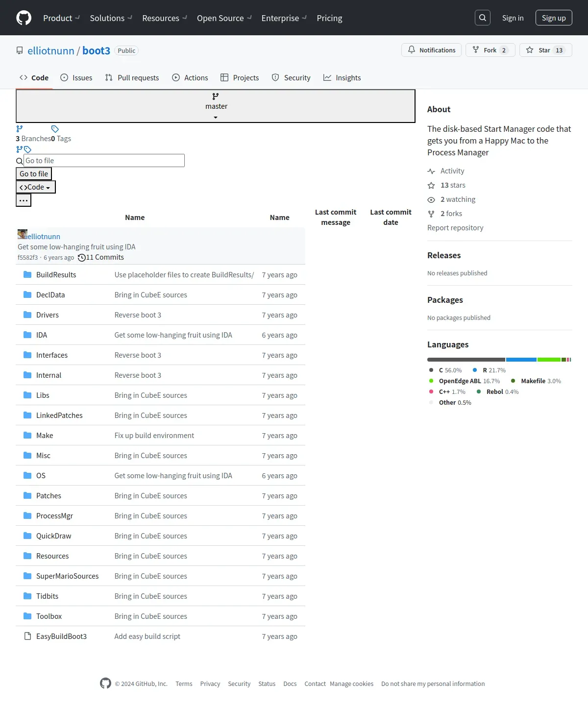The height and width of the screenshot is (709, 588).
Task: Click the Pricing link
Action: pos(329,18)
